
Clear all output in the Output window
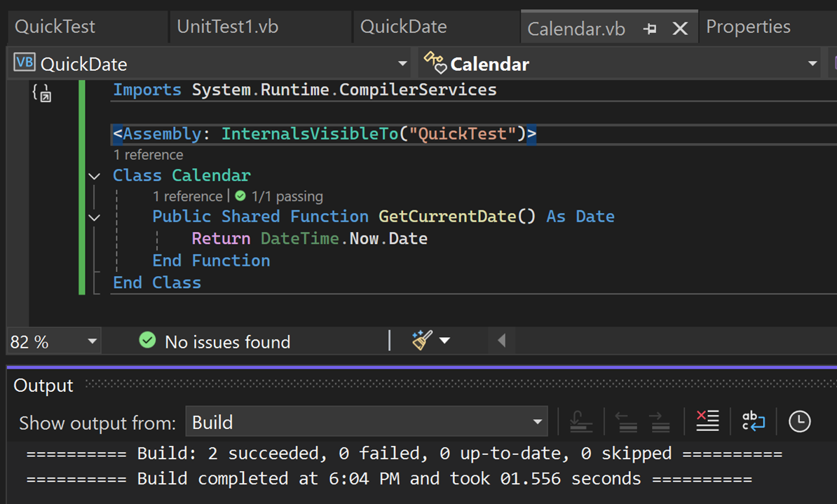(707, 421)
